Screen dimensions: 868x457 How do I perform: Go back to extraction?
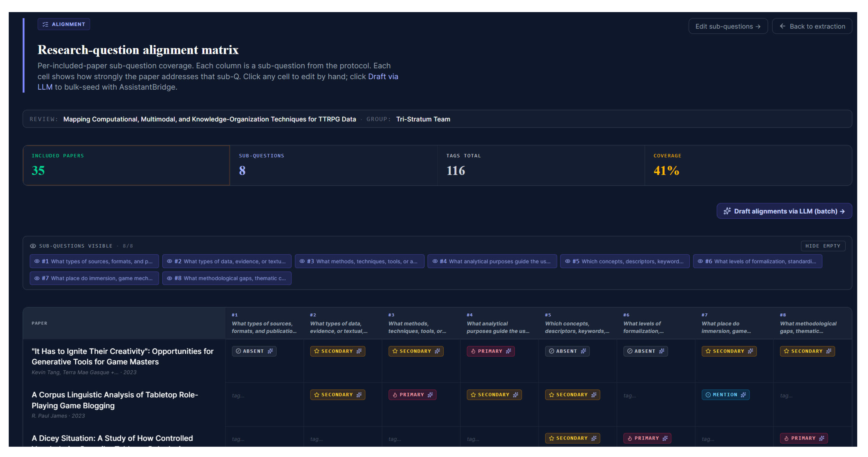click(x=812, y=26)
